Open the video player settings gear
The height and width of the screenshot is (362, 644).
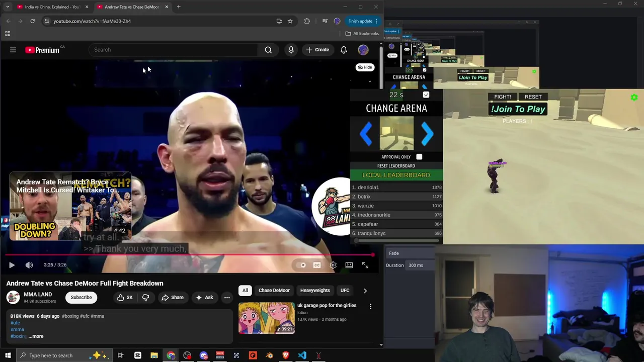pos(333,265)
